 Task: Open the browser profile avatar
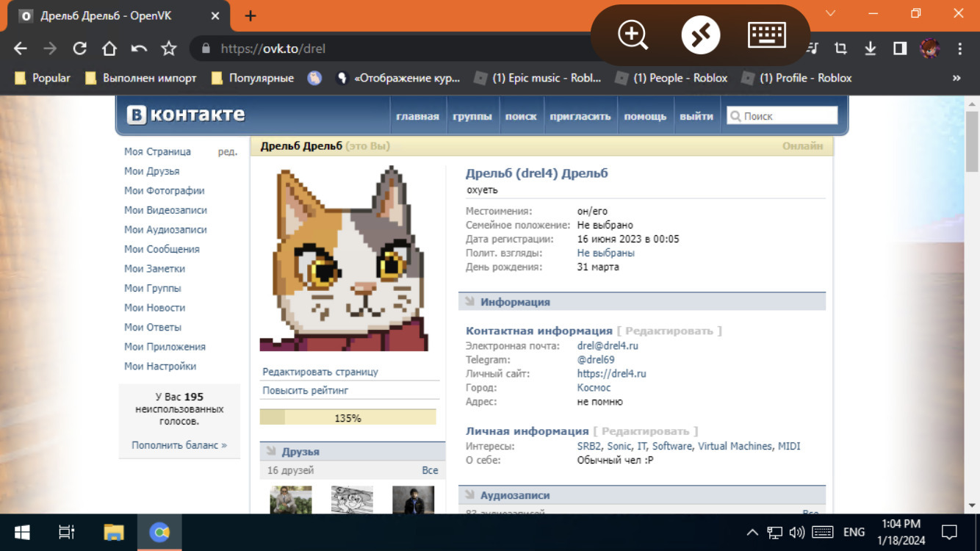tap(930, 48)
